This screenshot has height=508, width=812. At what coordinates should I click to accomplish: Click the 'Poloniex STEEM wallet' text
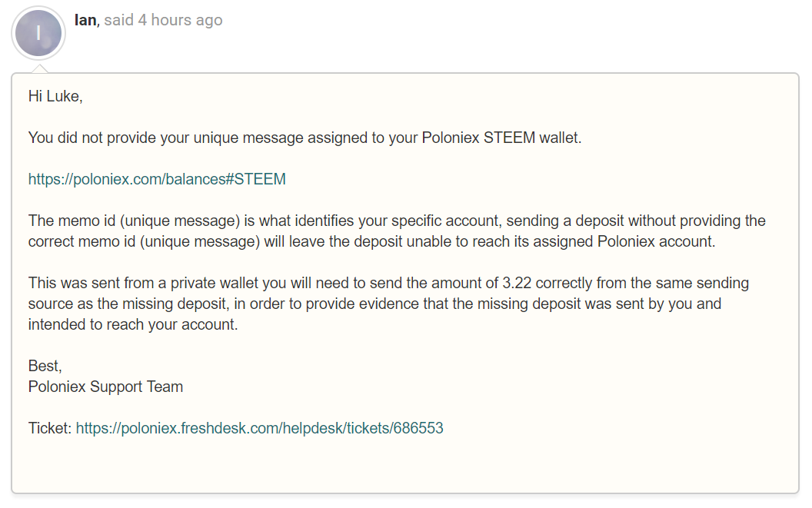pos(500,138)
